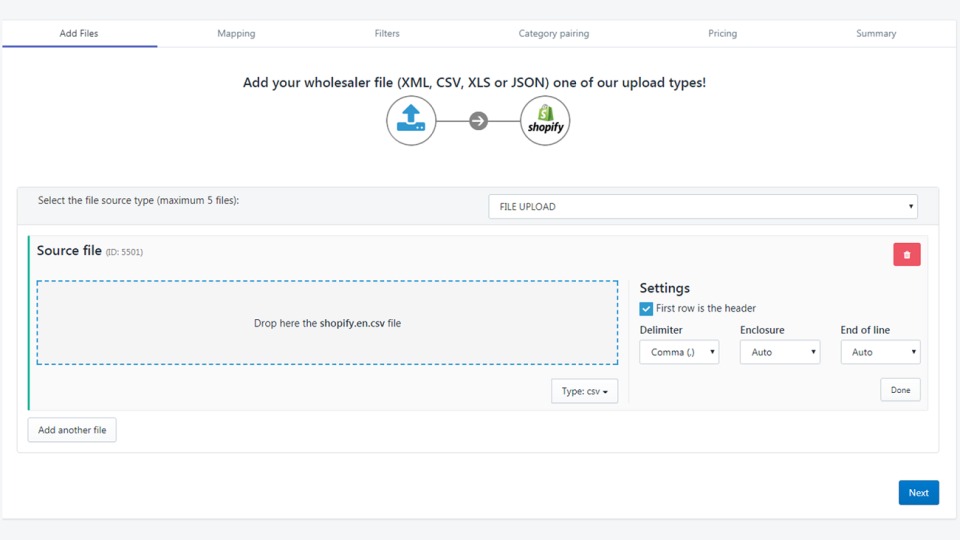Switch to the Mapping tab
The height and width of the screenshot is (540, 960).
click(236, 33)
